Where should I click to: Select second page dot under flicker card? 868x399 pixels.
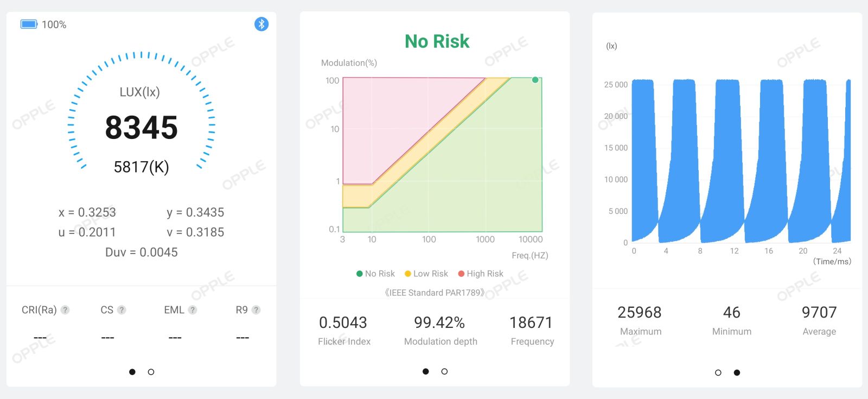(x=444, y=371)
